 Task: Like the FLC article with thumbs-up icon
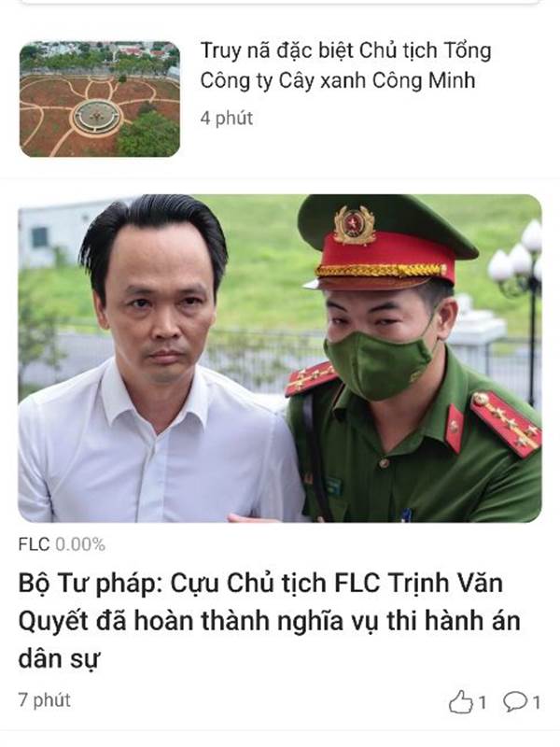tap(460, 702)
